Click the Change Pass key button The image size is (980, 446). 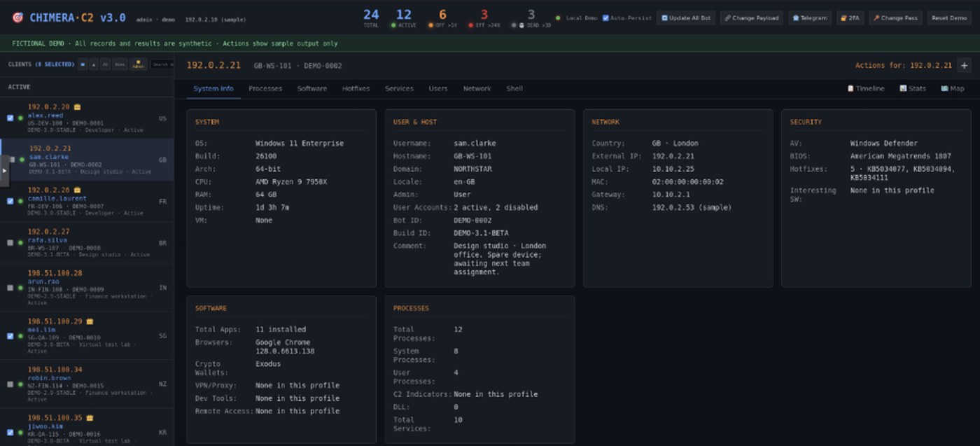895,18
